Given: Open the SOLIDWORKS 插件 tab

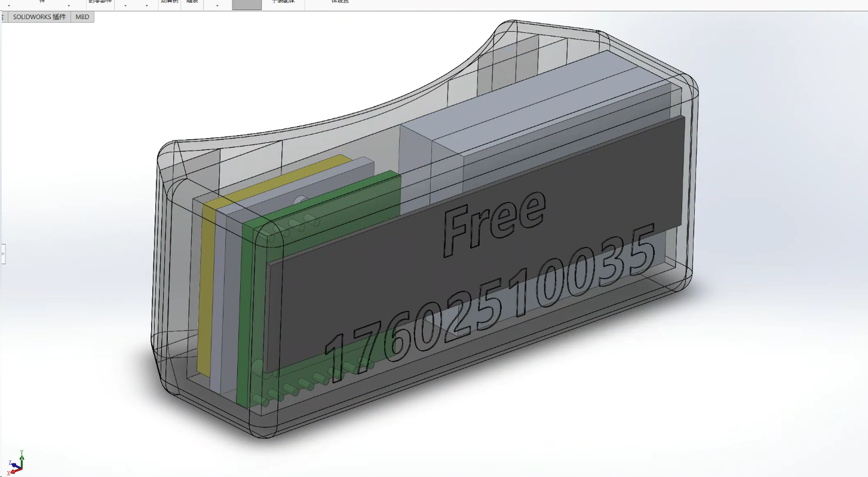Looking at the screenshot, I should coord(39,17).
